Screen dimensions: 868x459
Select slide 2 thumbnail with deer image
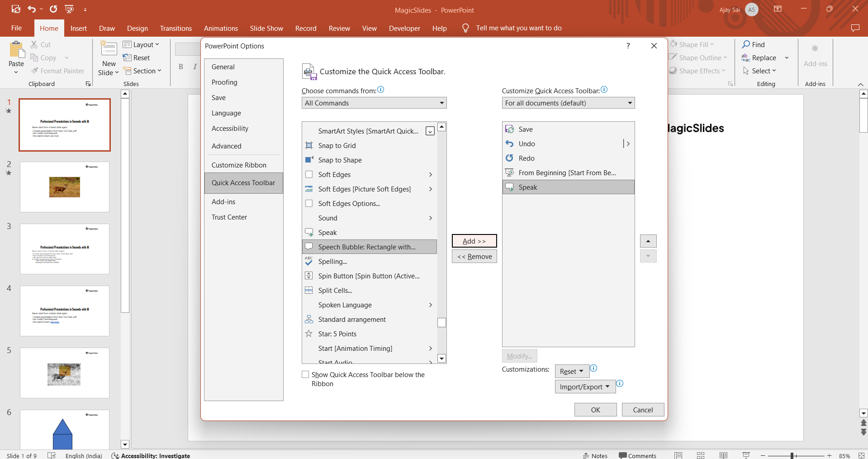pos(65,187)
